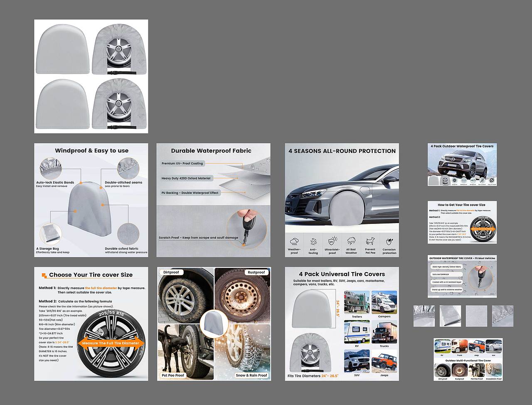Select the stitched seam swatch, last in row

pyautogui.click(x=502, y=316)
